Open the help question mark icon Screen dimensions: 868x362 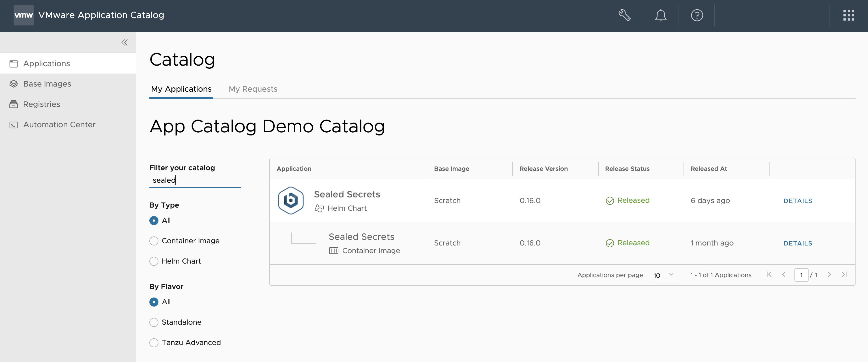tap(697, 15)
